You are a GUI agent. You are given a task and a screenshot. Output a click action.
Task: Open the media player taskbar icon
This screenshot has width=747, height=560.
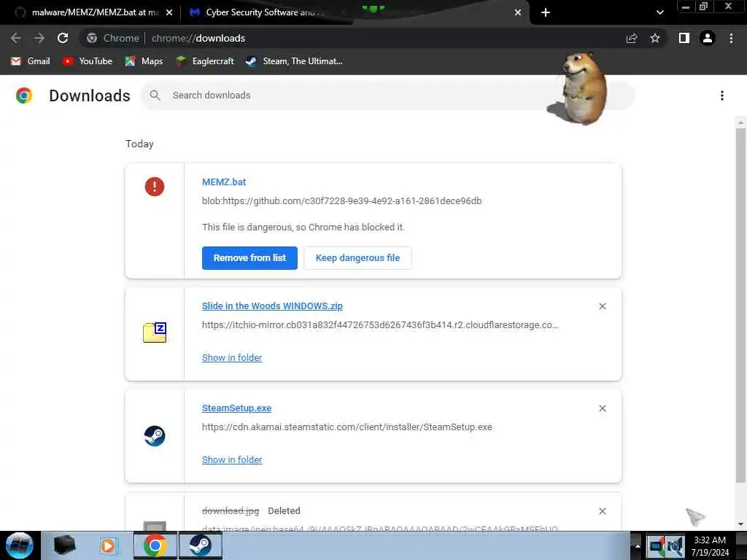108,545
